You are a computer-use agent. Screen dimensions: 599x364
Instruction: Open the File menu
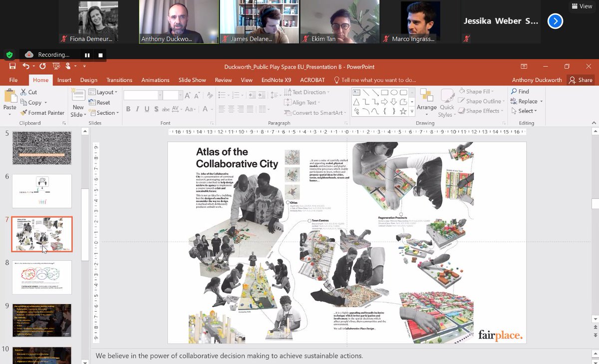(13, 80)
